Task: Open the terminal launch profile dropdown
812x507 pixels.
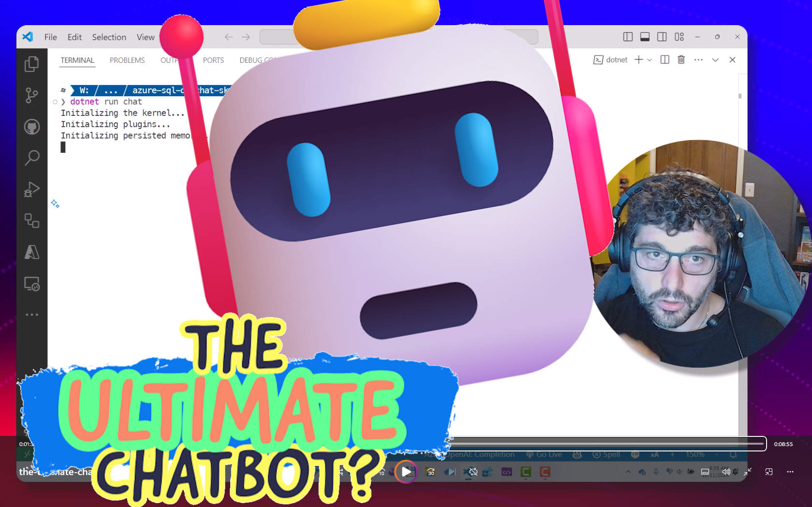Action: (x=650, y=60)
